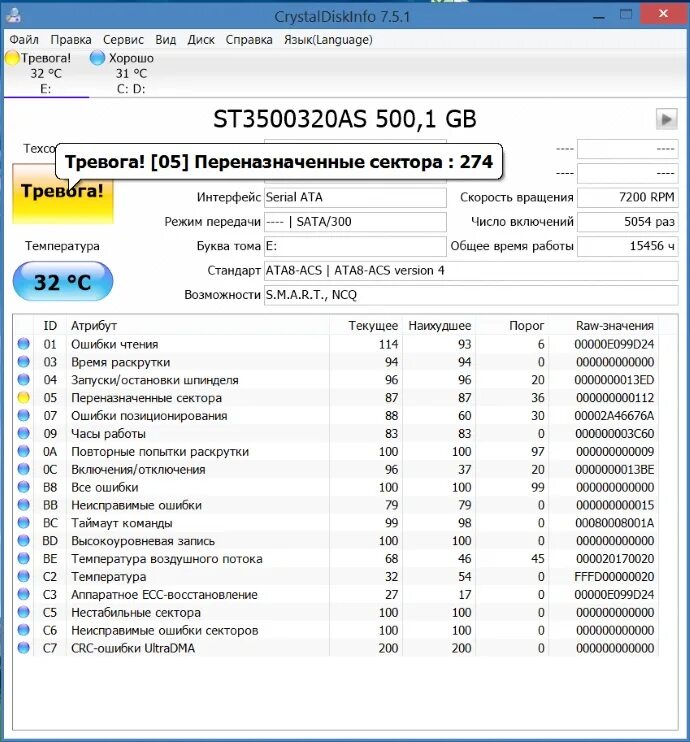Click raw value 00000000112

(x=615, y=398)
